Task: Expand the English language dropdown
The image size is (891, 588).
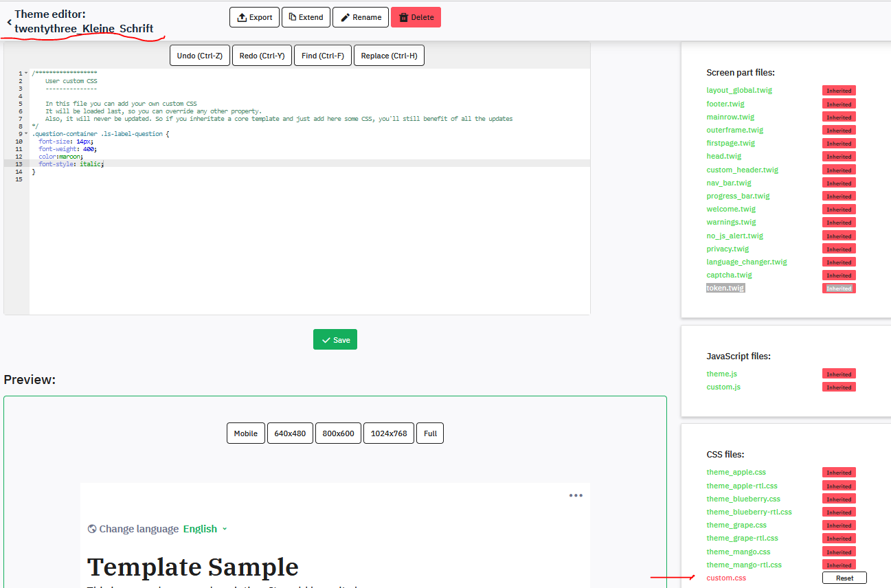Action: click(x=205, y=529)
